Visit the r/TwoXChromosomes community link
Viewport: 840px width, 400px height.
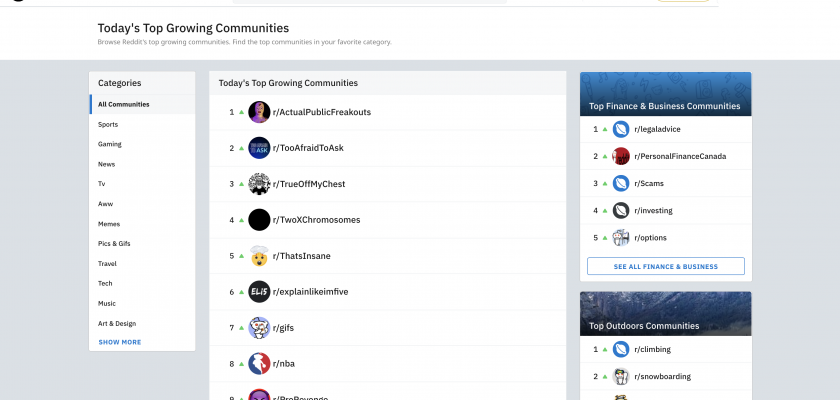click(316, 220)
